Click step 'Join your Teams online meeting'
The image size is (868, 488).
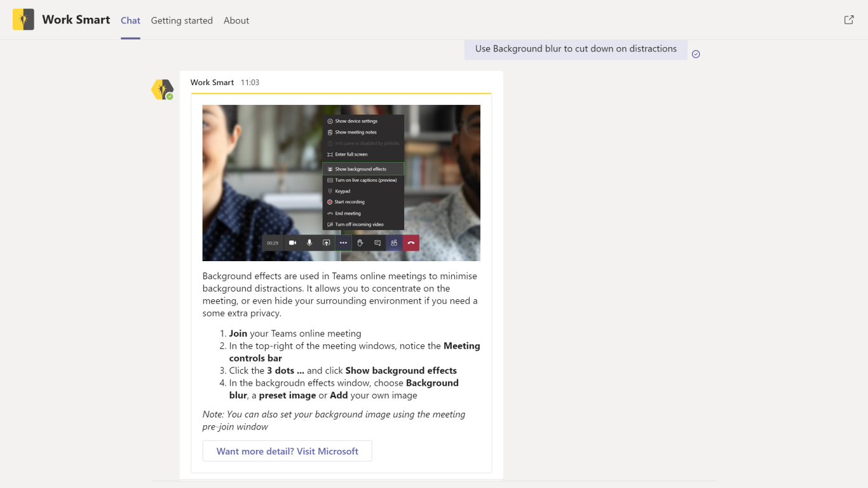coord(295,334)
